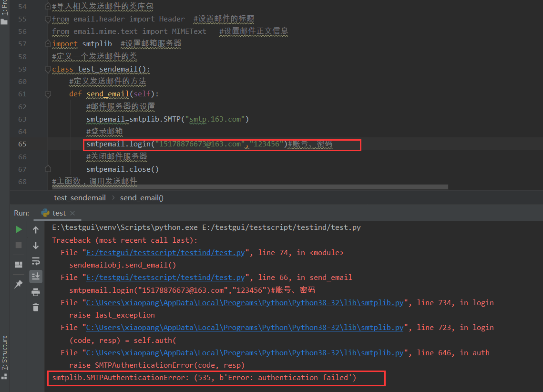
Task: Toggle the import block fold marker at line 55
Action: coord(48,19)
